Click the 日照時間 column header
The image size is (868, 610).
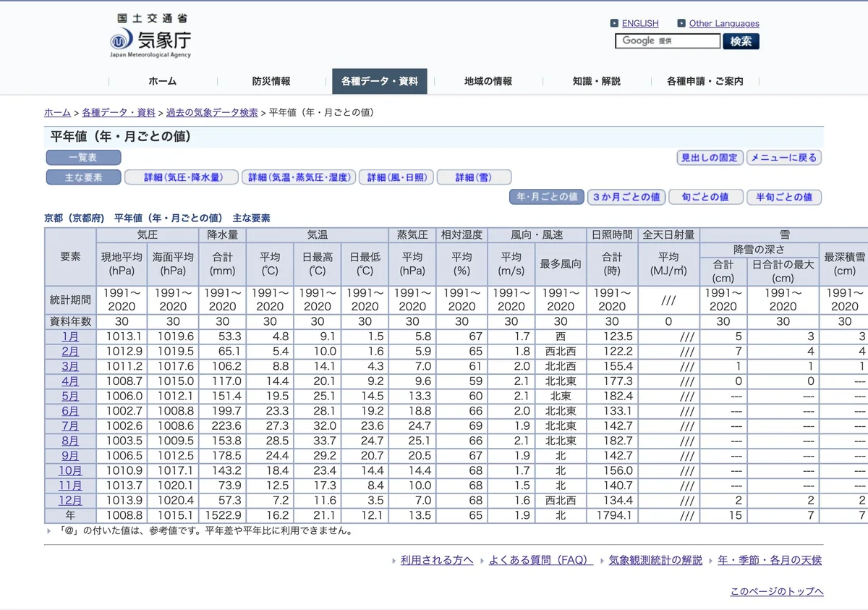click(x=612, y=235)
